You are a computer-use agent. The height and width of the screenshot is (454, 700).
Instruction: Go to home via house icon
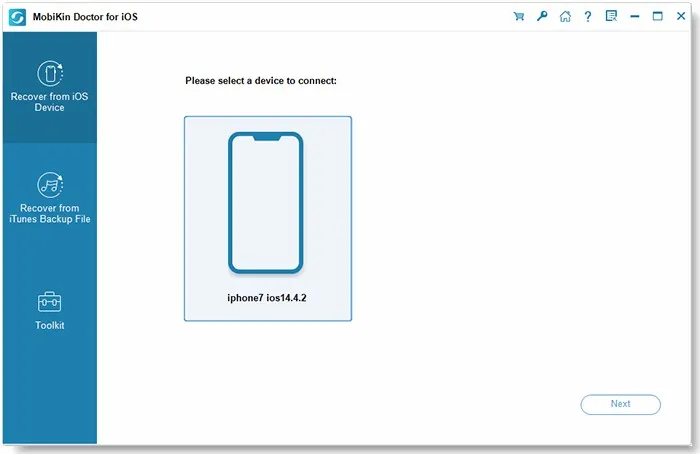point(565,16)
